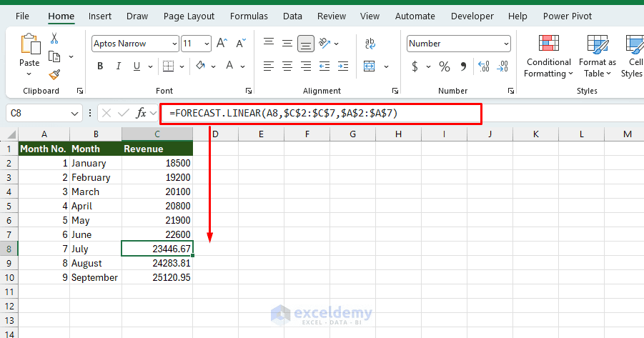Click the Insert Function fx icon
Image resolution: width=644 pixels, height=338 pixels.
tap(141, 113)
